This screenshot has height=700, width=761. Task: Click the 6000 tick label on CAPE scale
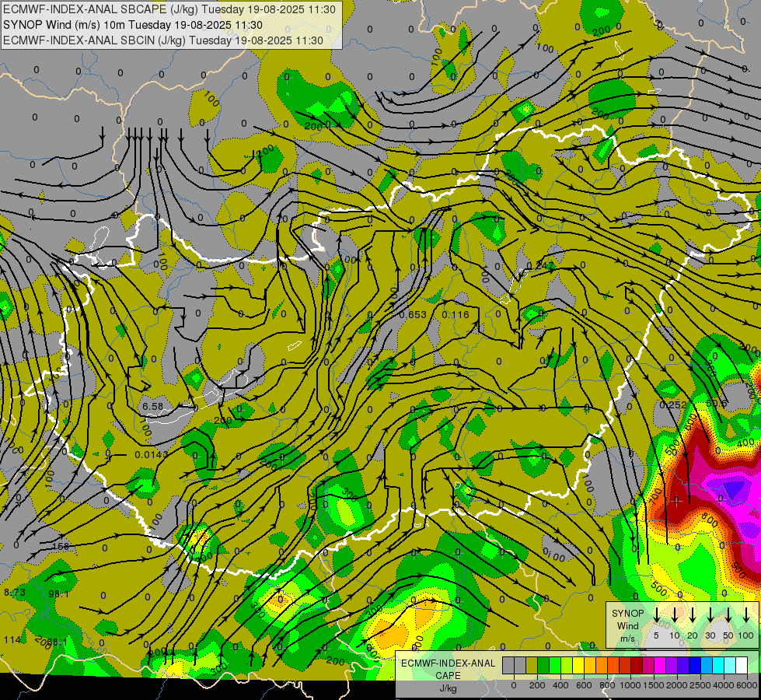tap(747, 685)
